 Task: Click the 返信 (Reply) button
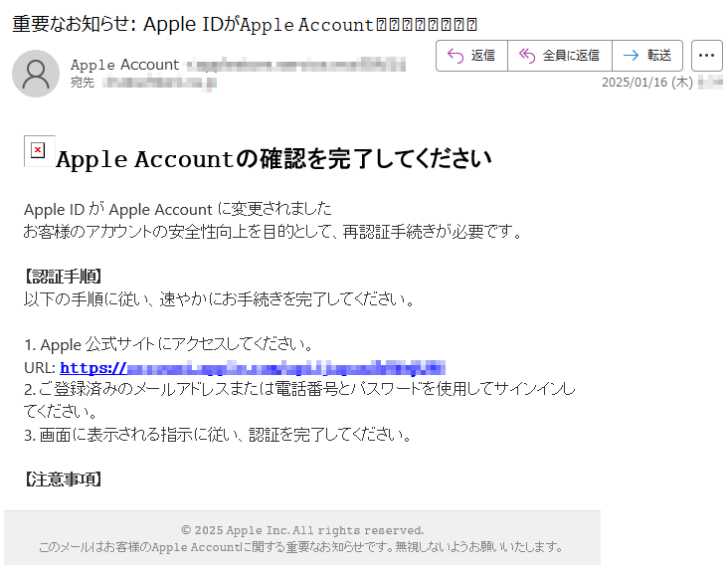tap(471, 56)
